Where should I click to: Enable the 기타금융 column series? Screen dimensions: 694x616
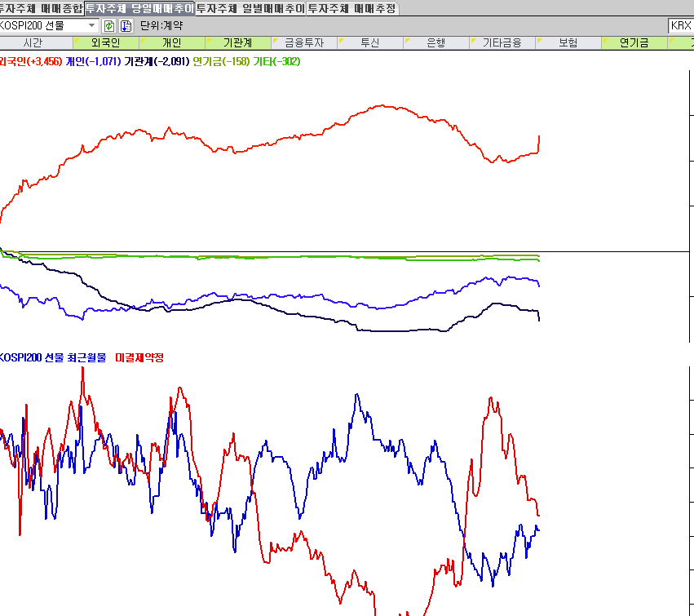point(502,42)
